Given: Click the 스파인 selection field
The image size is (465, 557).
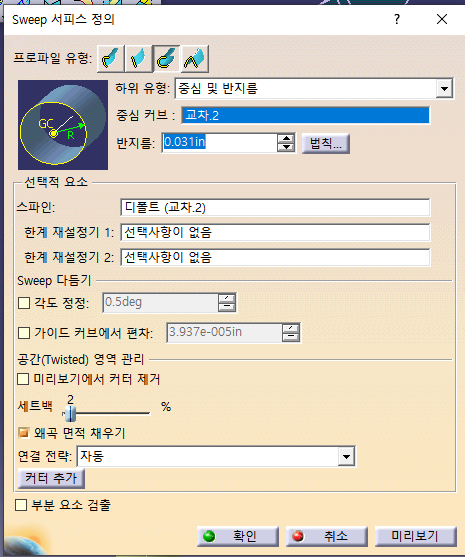Looking at the screenshot, I should tap(275, 207).
